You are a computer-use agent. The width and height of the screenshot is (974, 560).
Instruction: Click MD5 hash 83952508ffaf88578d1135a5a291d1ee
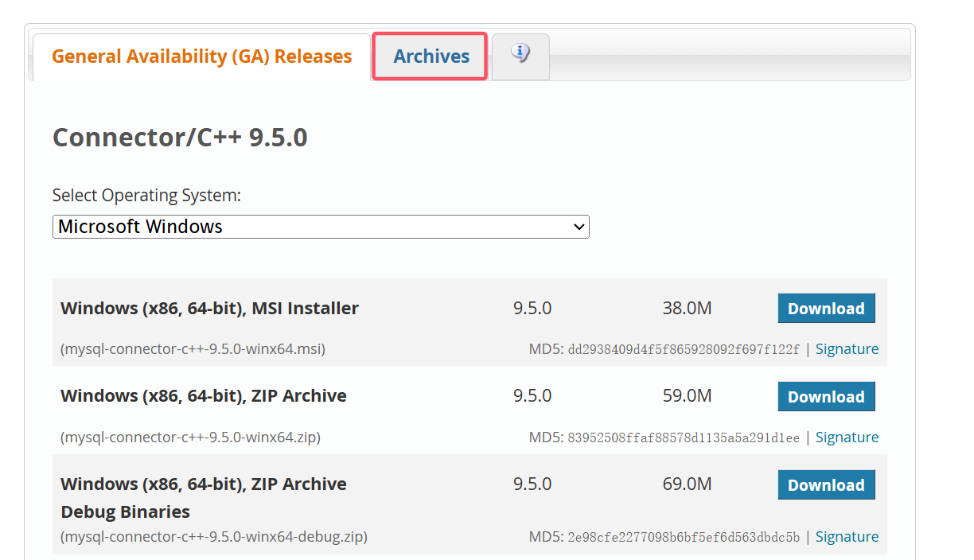tap(684, 438)
